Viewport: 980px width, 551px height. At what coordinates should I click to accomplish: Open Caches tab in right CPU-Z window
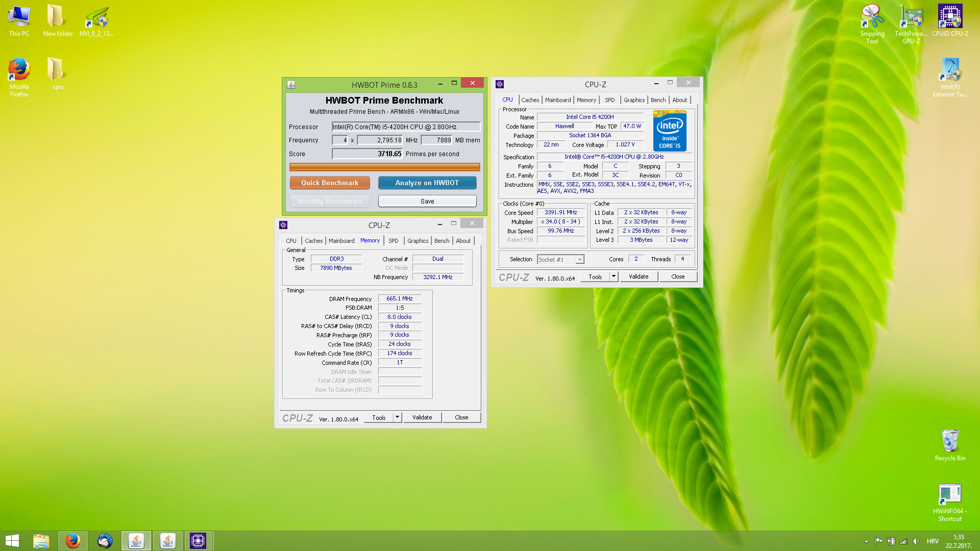tap(530, 100)
